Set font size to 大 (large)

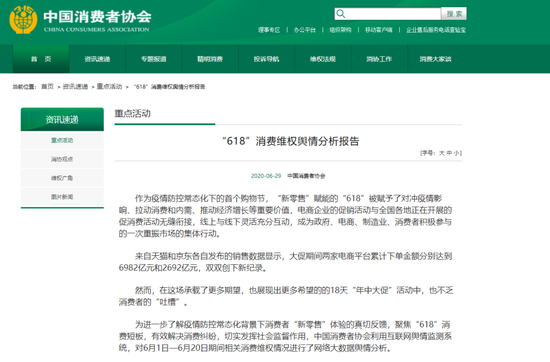click(x=442, y=153)
